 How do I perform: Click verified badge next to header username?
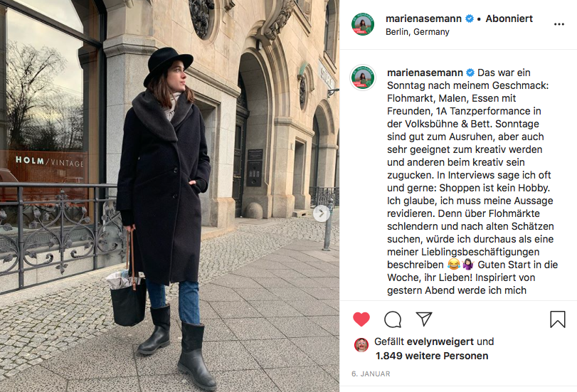tap(469, 18)
